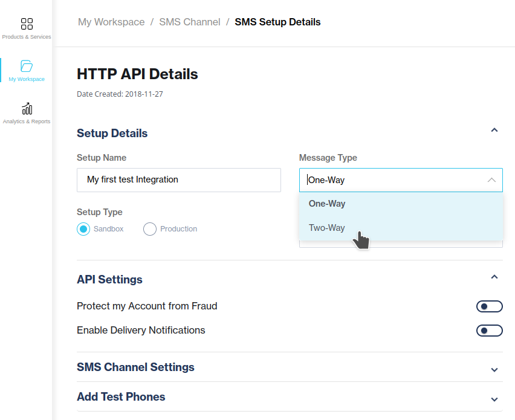Turn on Enable Delivery Notifications switch
The image size is (515, 420).
(489, 331)
